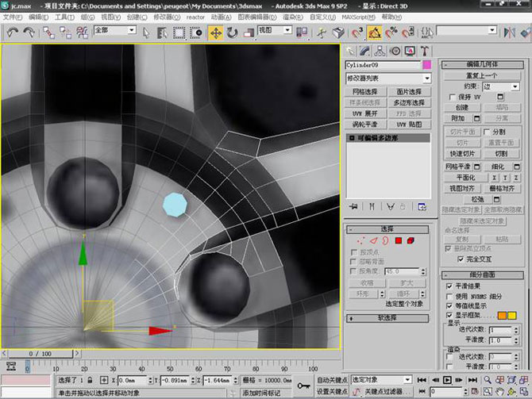Click the magenta object color swatch

click(426, 65)
